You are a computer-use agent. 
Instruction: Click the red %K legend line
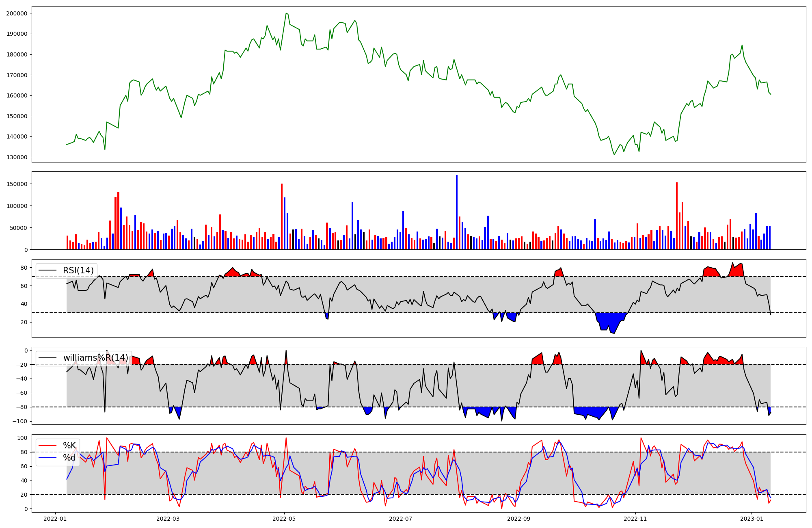point(47,446)
